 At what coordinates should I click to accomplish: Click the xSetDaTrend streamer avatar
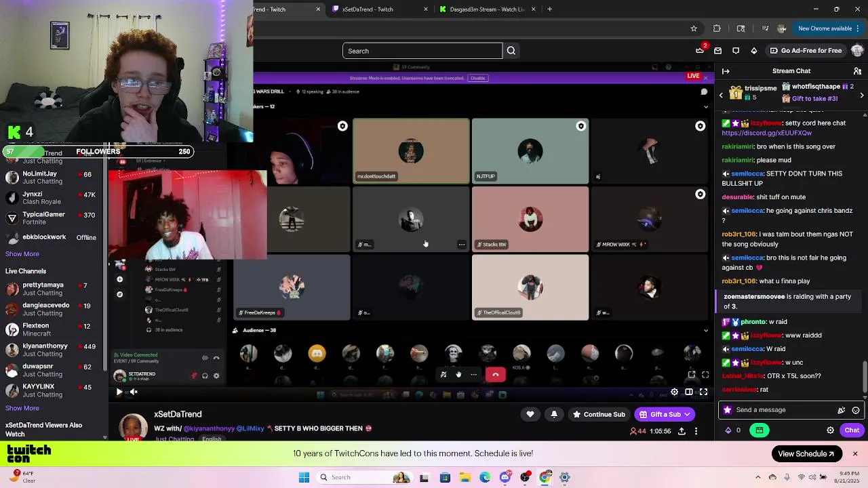click(134, 427)
